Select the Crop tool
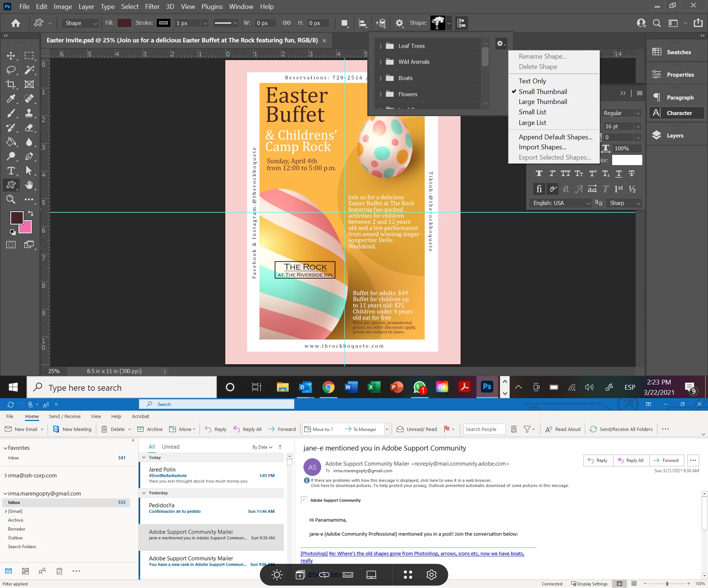Image resolution: width=708 pixels, height=588 pixels. [11, 84]
